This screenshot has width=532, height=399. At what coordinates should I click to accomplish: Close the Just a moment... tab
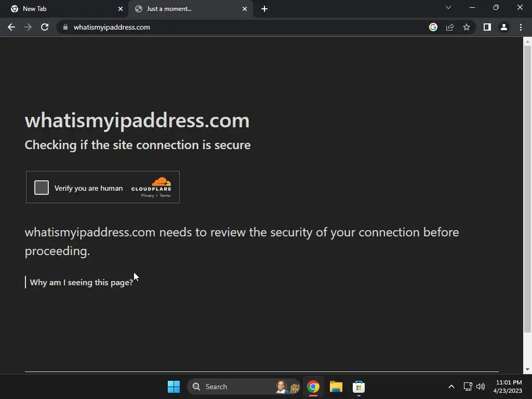[x=245, y=9]
